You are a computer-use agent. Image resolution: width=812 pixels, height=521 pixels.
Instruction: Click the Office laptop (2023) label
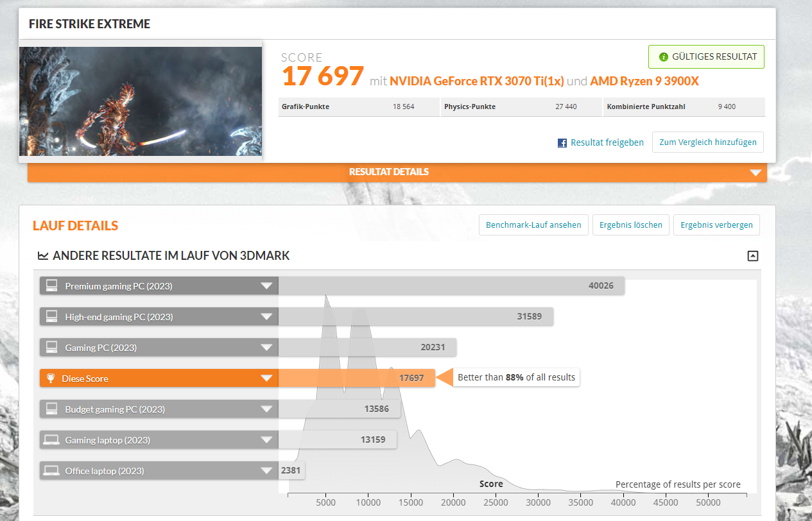pos(105,471)
